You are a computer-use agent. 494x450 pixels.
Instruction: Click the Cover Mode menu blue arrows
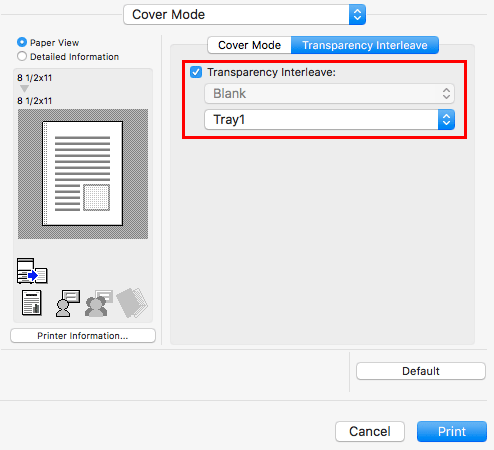click(x=357, y=15)
